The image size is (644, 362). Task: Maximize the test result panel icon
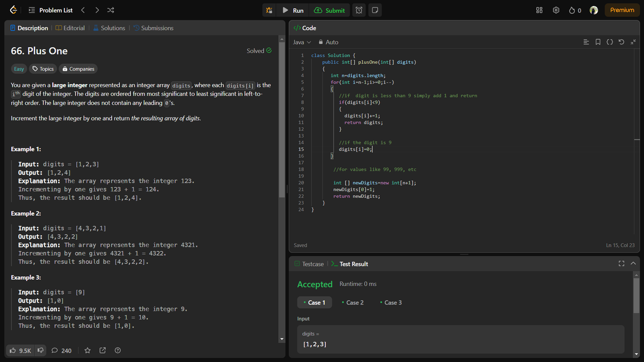pyautogui.click(x=621, y=264)
